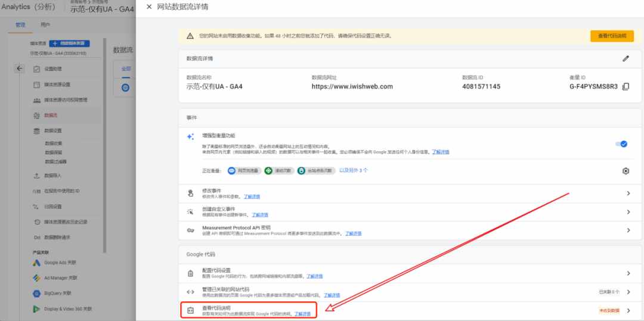644x321 pixels.
Task: Open the view tag instructions row
Action: click(410, 310)
